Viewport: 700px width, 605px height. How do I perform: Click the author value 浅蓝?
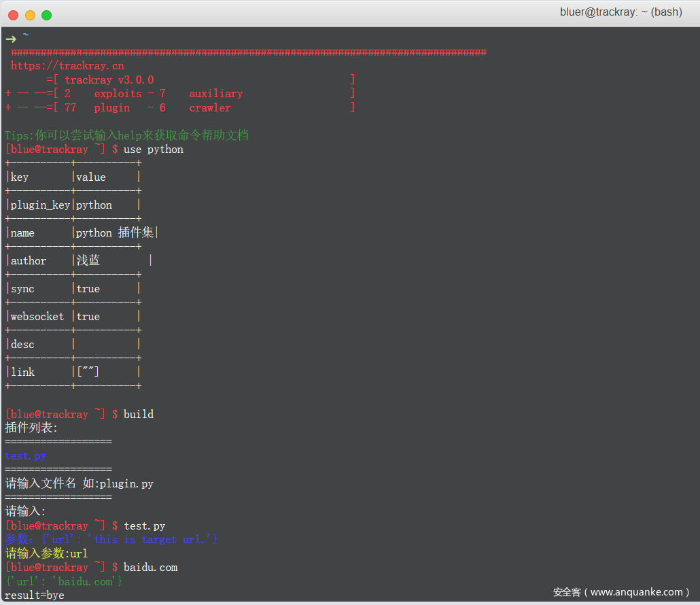[x=88, y=261]
